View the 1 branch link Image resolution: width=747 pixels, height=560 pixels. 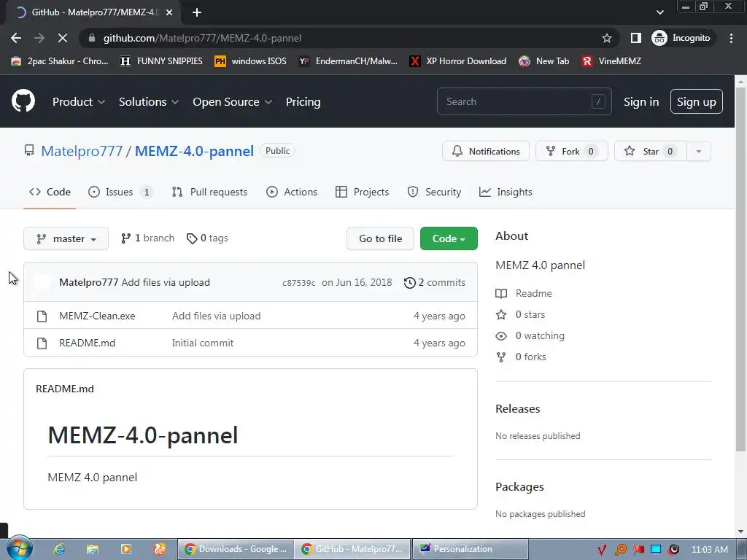147,238
